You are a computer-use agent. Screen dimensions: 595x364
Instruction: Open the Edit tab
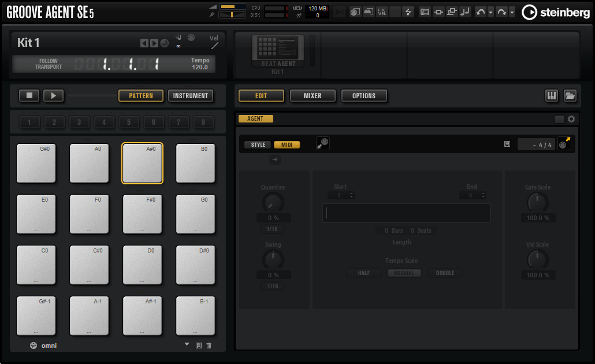261,96
